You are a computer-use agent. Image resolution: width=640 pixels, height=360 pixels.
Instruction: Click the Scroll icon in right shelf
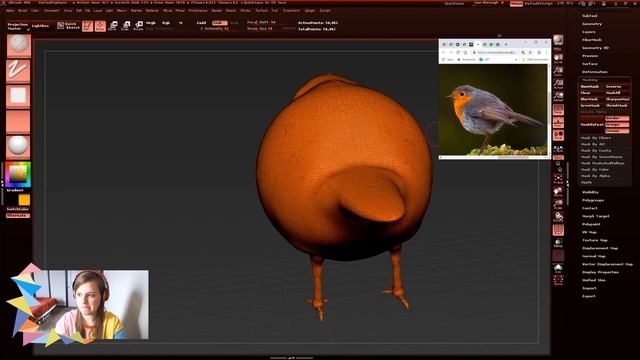pyautogui.click(x=558, y=59)
